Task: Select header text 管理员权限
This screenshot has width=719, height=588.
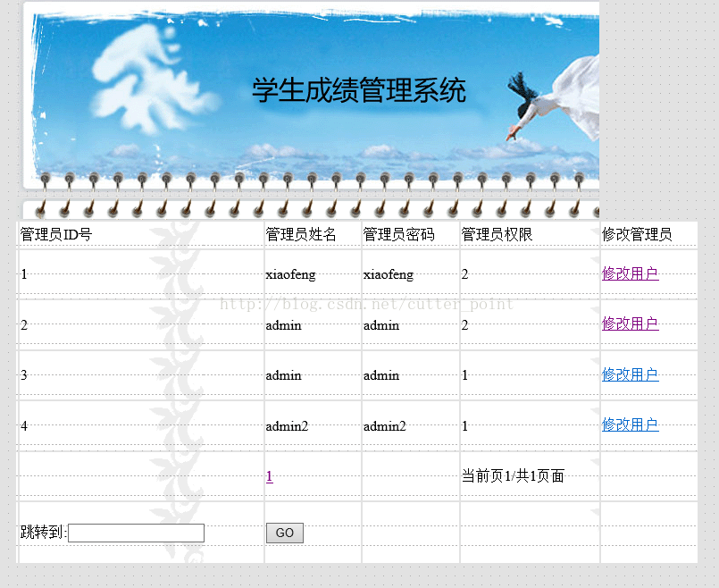Action: (497, 234)
